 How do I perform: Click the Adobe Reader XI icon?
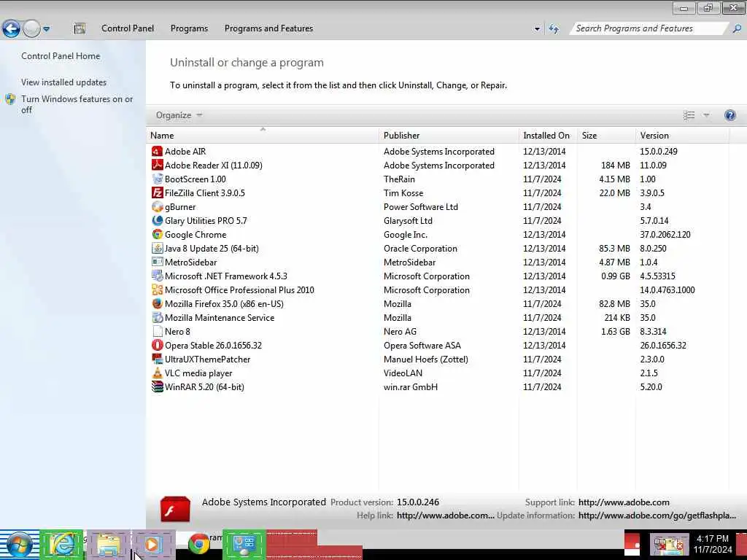point(158,166)
